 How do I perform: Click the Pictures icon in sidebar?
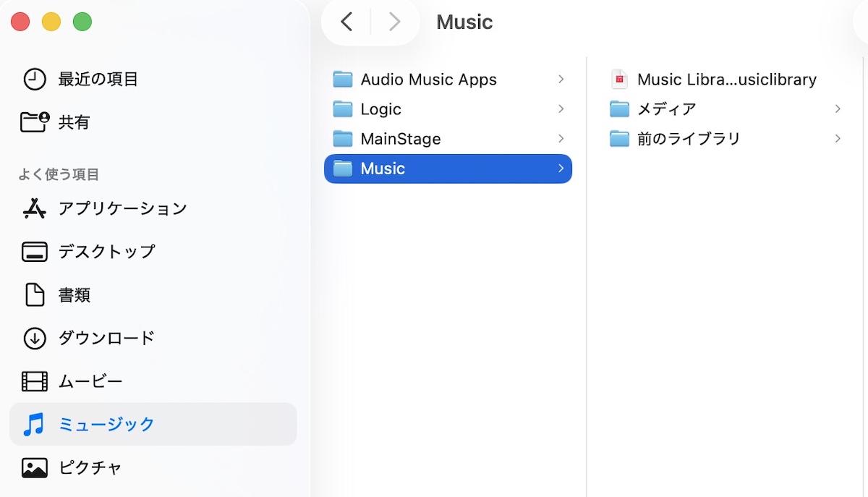(x=35, y=467)
